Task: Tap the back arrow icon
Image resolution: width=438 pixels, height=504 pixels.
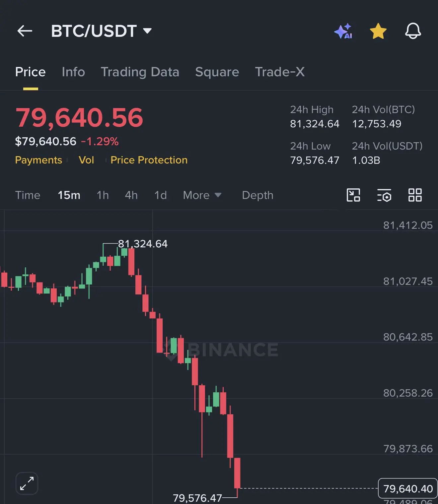Action: pos(25,31)
